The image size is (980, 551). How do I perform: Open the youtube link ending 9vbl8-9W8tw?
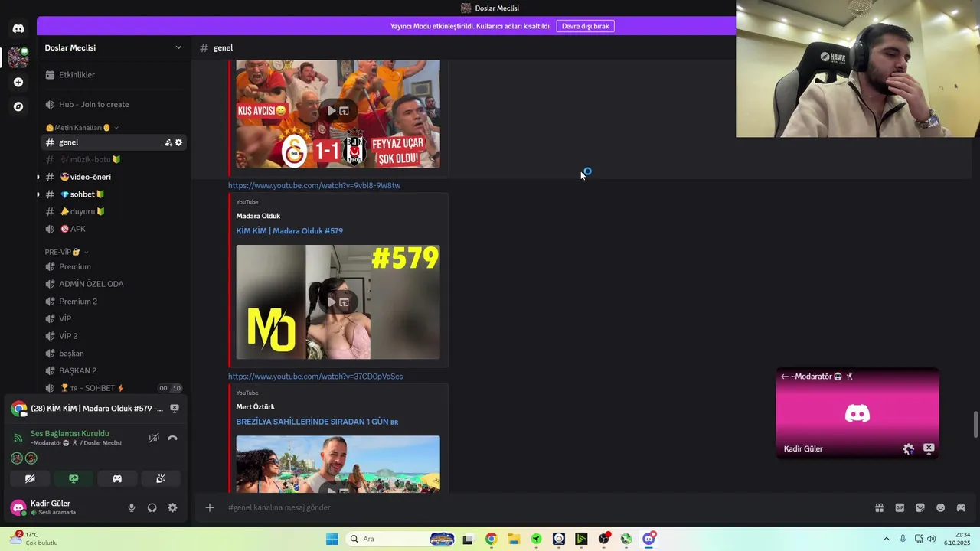point(314,185)
